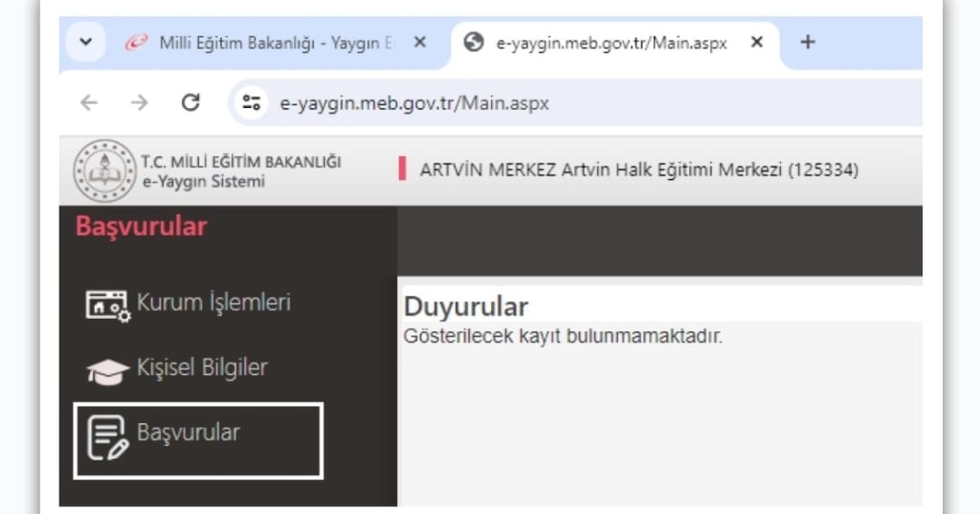Viewport: 980px width, 514px height.
Task: Open the highlighted Başvurular menu label
Action: click(189, 433)
